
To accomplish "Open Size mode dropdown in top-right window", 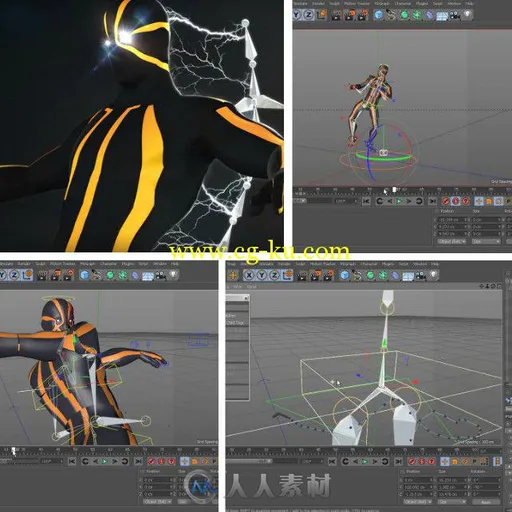I will click(x=487, y=241).
